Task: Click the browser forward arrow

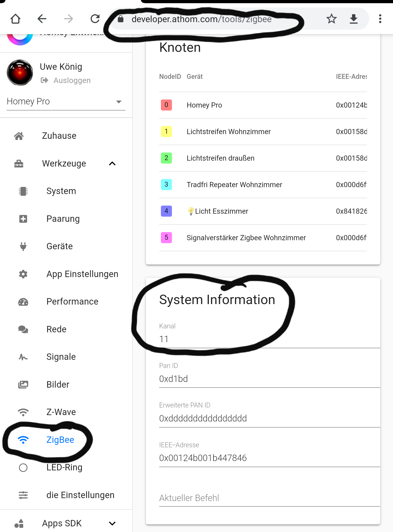Action: point(69,19)
